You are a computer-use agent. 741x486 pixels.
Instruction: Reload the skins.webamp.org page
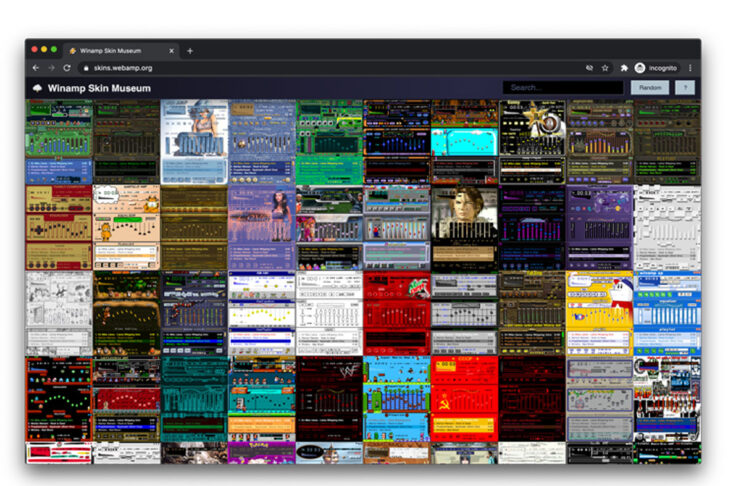point(67,68)
